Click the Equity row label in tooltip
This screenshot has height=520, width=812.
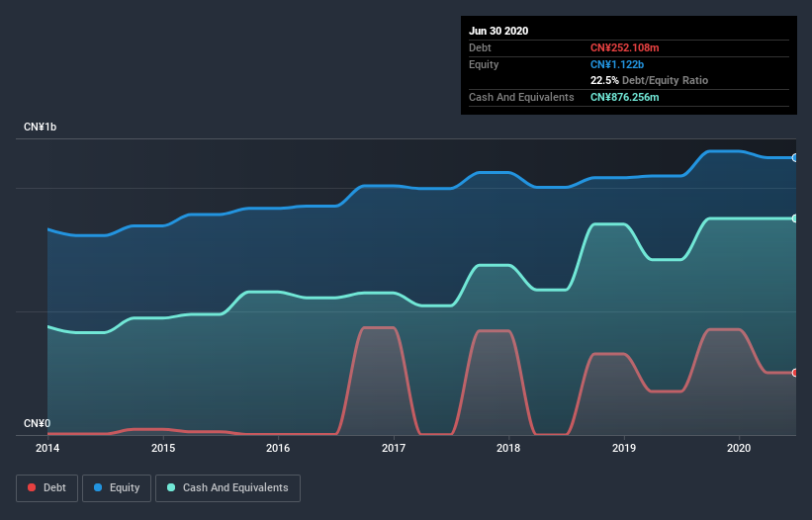(484, 64)
